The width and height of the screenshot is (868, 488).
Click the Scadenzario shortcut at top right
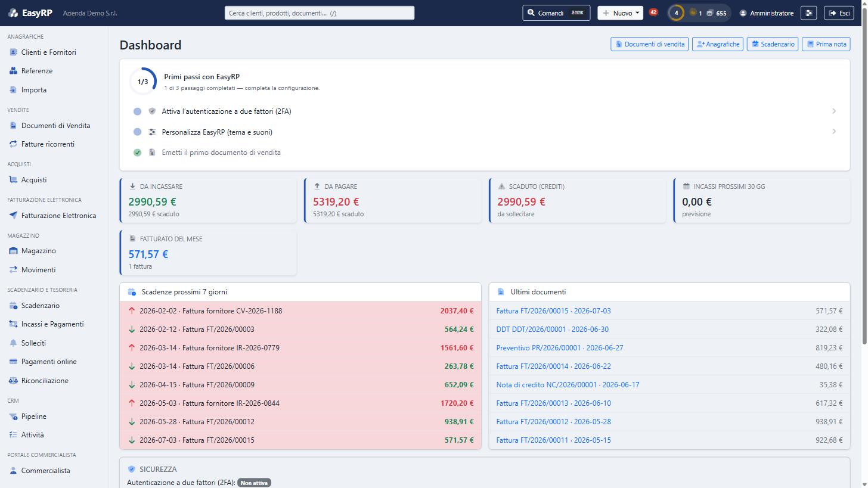pyautogui.click(x=773, y=44)
